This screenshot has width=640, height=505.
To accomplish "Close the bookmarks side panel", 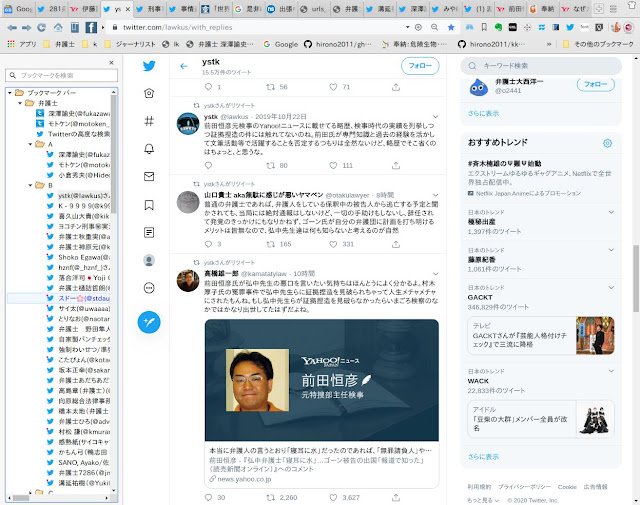I will (111, 62).
